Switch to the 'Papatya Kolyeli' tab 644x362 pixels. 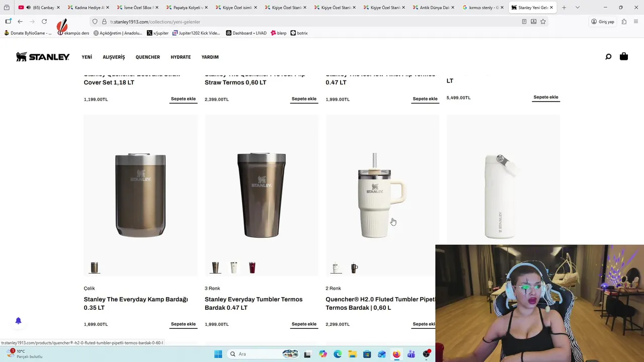pyautogui.click(x=187, y=8)
